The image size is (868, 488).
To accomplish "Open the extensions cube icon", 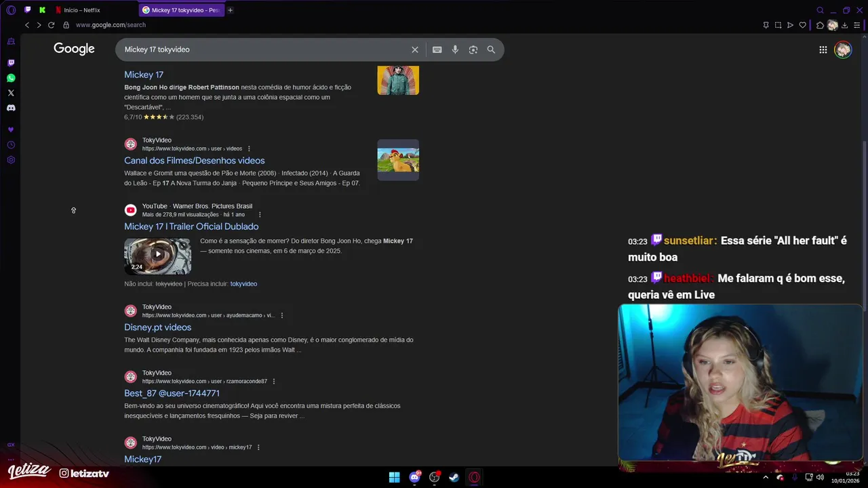I will click(x=820, y=25).
